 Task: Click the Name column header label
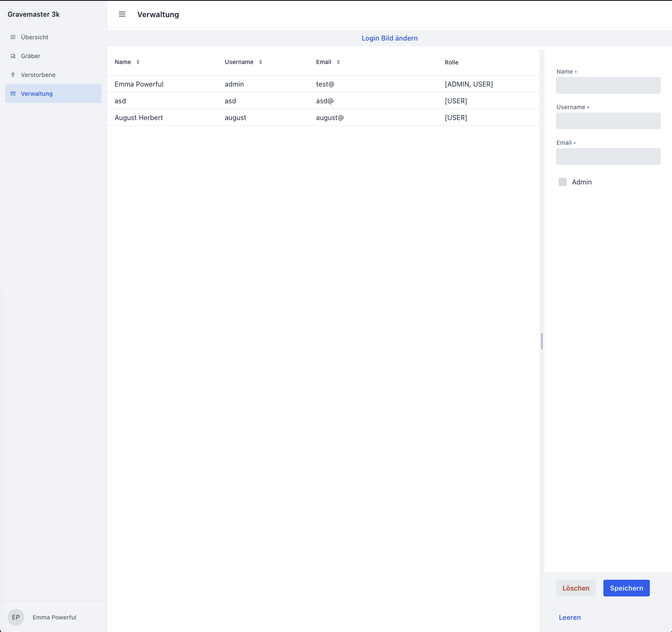(x=123, y=62)
